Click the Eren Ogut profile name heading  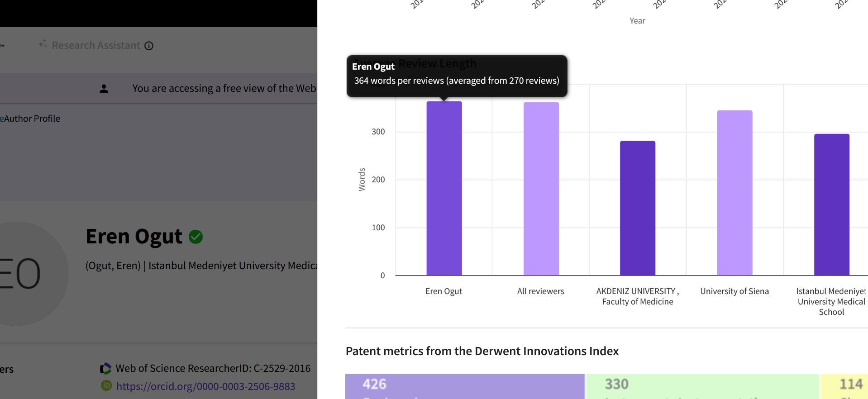point(134,237)
